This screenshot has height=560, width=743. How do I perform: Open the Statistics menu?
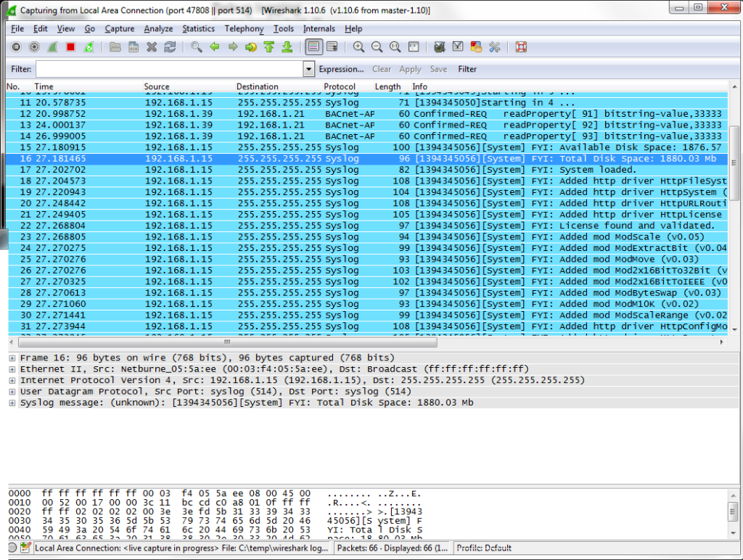pyautogui.click(x=199, y=28)
